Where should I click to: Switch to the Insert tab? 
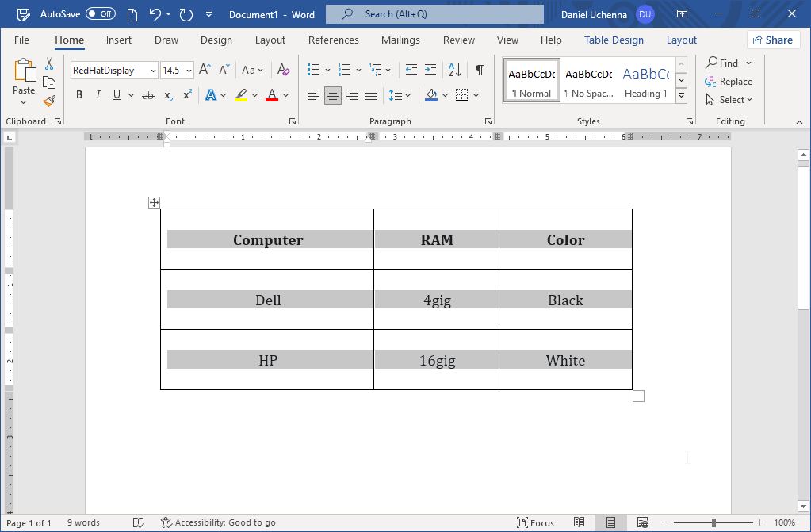pyautogui.click(x=119, y=40)
